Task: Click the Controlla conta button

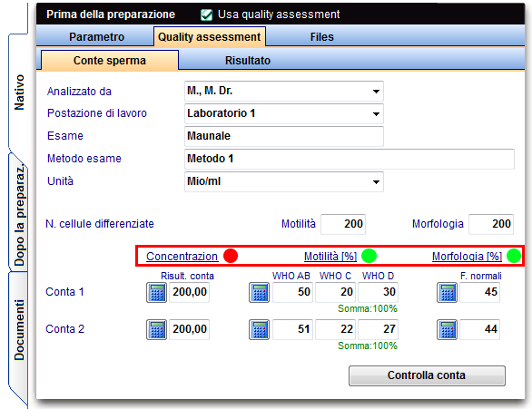Action: click(x=427, y=375)
